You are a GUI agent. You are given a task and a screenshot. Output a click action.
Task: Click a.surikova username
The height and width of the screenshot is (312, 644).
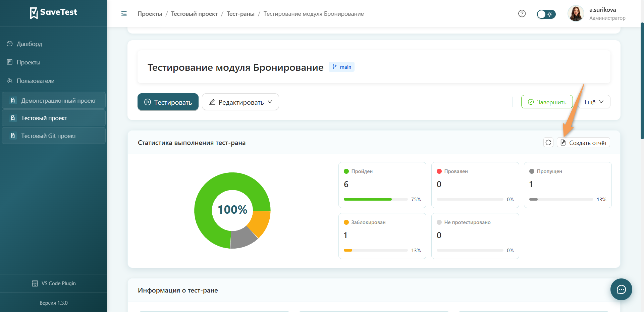(603, 10)
